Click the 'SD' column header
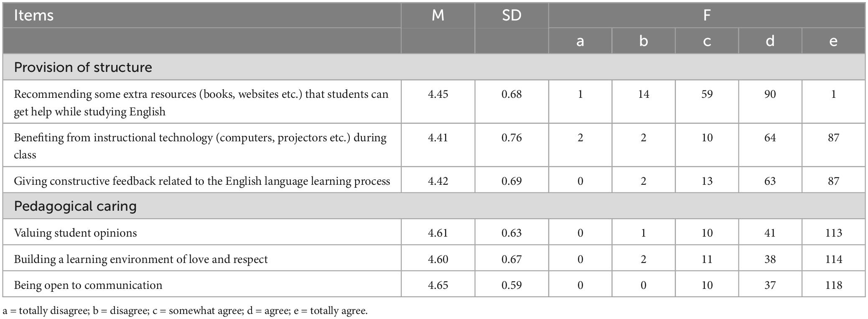868x319 pixels. tap(511, 15)
